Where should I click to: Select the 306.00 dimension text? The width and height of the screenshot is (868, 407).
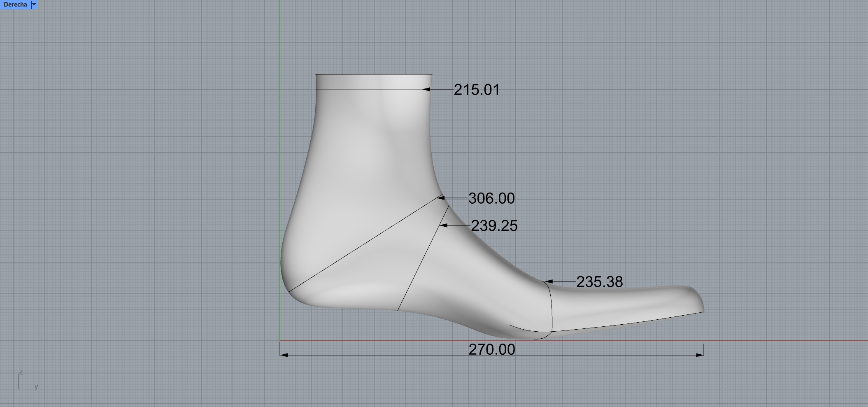click(x=491, y=198)
